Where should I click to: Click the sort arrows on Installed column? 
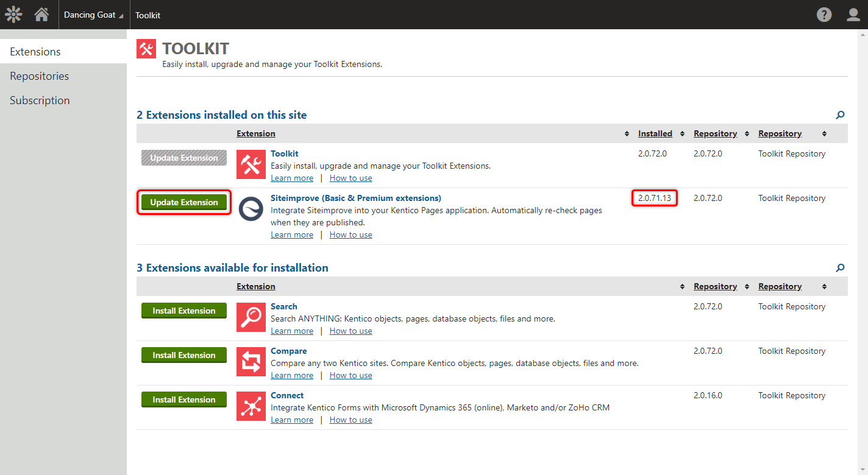tap(681, 133)
